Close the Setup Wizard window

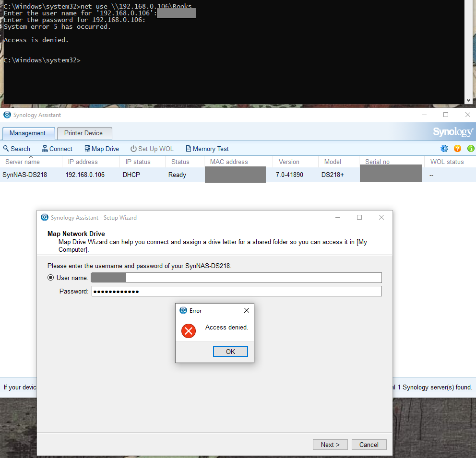tap(381, 217)
